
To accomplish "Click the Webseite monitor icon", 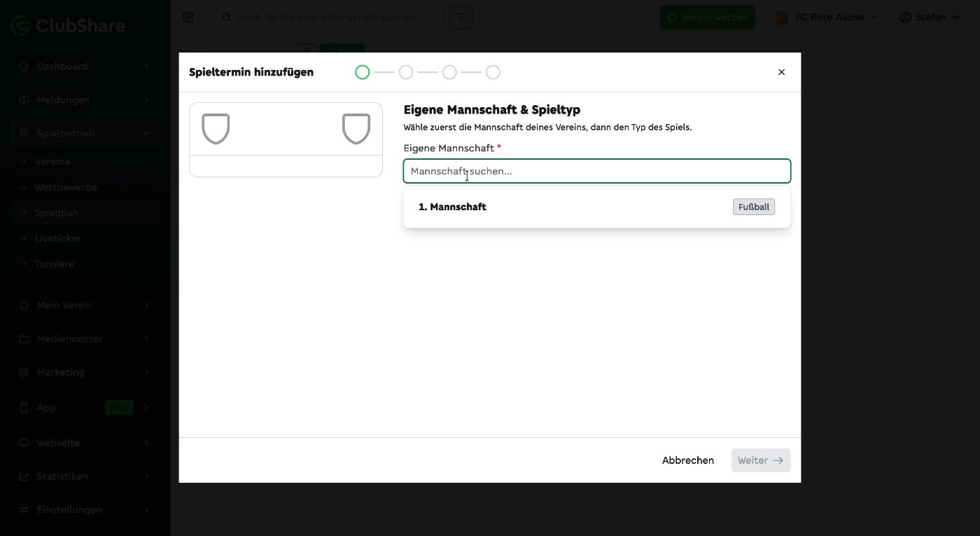I will point(24,443).
